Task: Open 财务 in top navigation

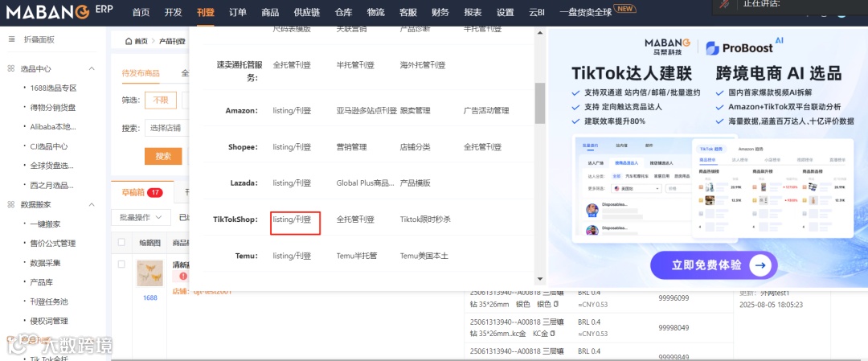Action: point(440,12)
